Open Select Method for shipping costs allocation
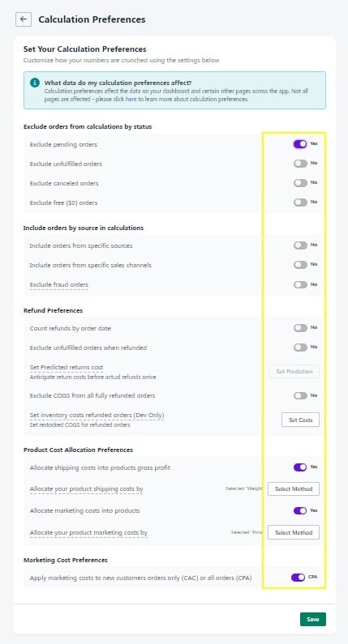The image size is (348, 644). click(x=294, y=488)
